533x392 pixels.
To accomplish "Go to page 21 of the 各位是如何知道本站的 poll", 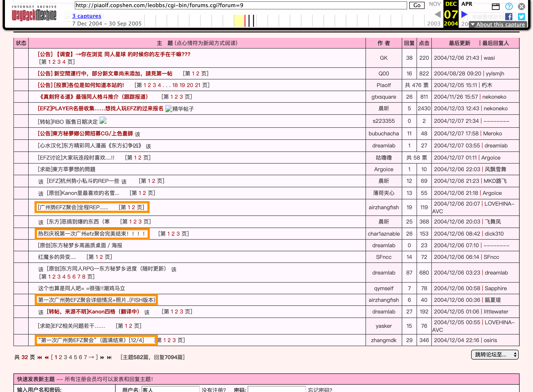I will click(x=198, y=85).
